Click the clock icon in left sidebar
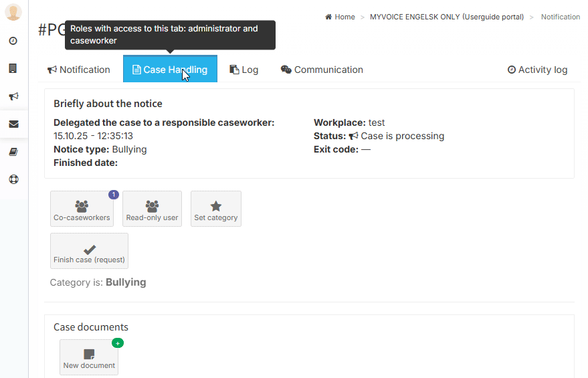The image size is (588, 378). coord(13,41)
